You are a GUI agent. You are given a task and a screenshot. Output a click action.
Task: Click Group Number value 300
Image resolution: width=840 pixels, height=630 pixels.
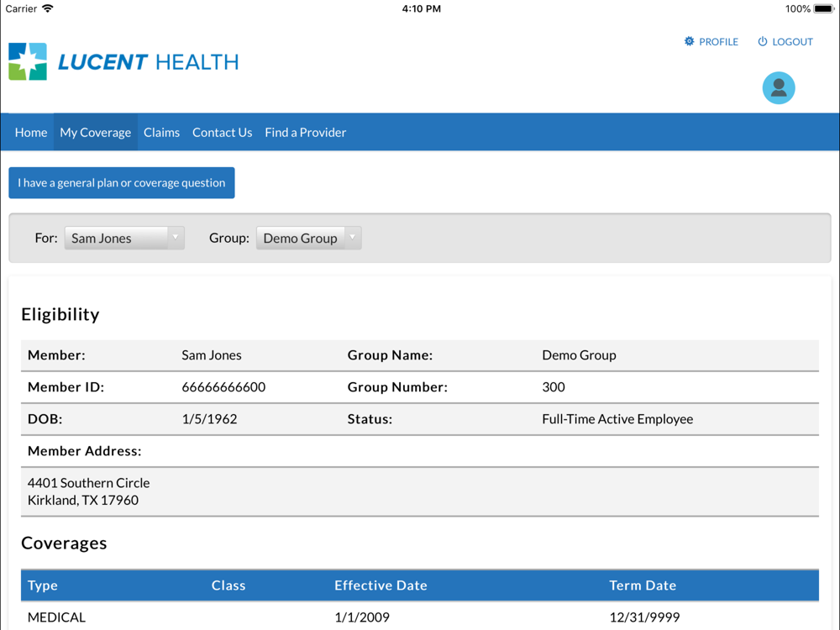tap(554, 386)
